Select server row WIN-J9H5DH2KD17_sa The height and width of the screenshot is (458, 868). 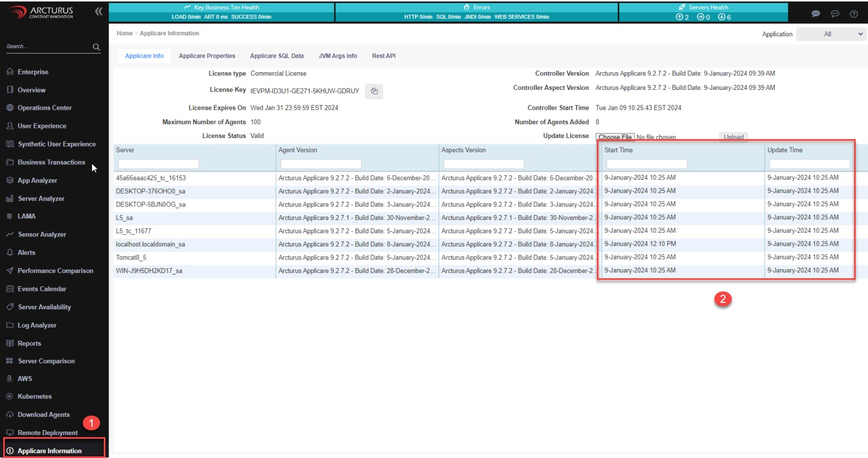149,271
